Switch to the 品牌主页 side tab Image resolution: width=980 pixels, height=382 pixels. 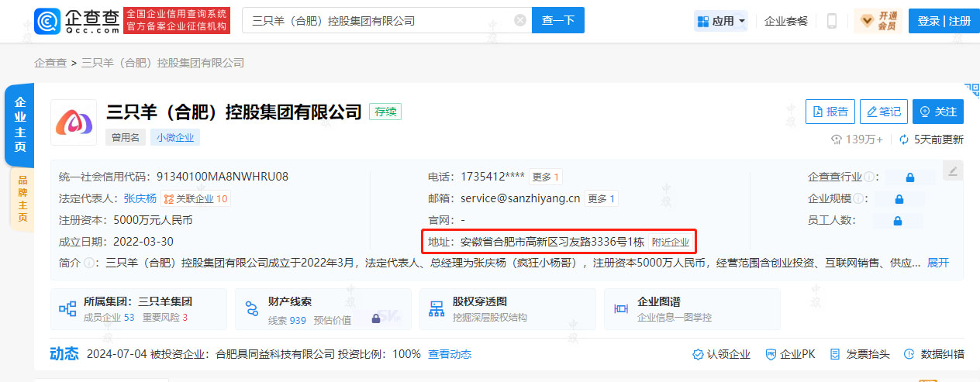[22, 200]
